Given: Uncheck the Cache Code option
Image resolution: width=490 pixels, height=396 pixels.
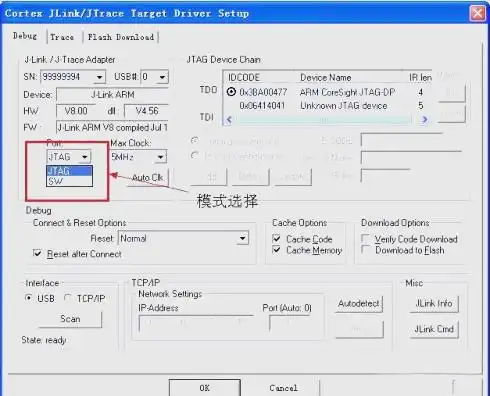Looking at the screenshot, I should 276,238.
